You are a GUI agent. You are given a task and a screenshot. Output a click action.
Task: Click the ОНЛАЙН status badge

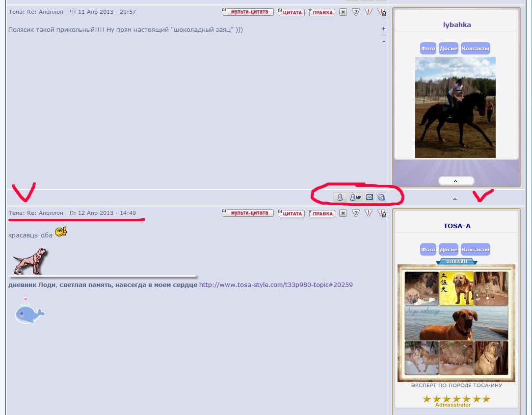pyautogui.click(x=456, y=261)
